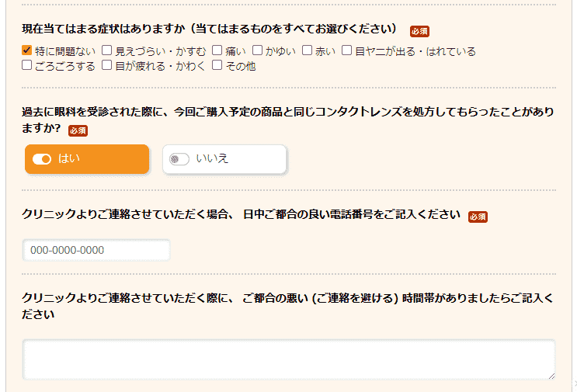The height and width of the screenshot is (392, 577).
Task: Select the いいえ button
Action: click(224, 159)
